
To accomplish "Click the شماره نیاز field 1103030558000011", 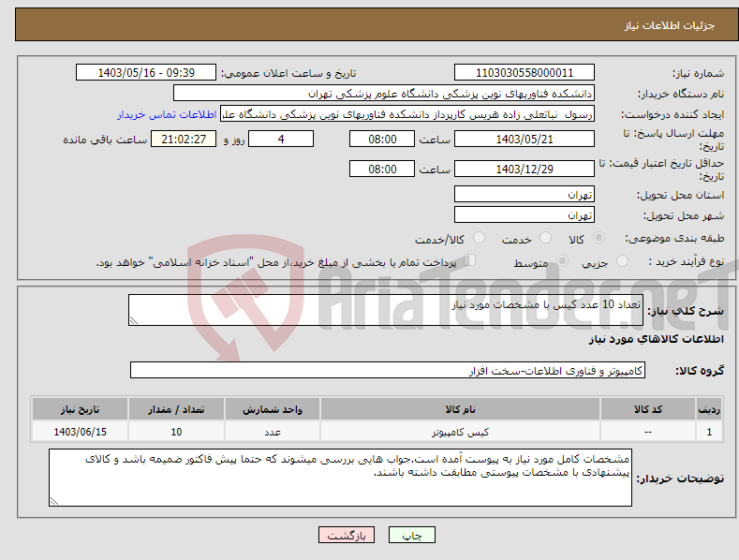I will [525, 73].
